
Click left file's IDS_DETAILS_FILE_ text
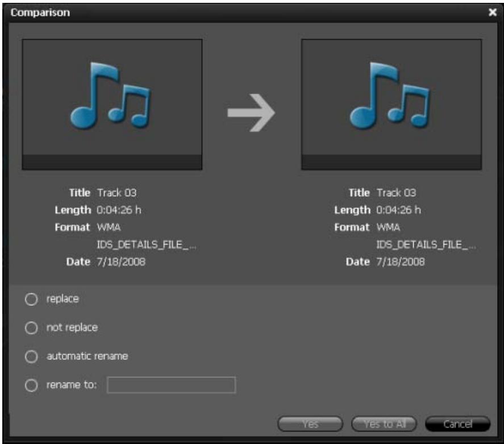click(x=147, y=244)
